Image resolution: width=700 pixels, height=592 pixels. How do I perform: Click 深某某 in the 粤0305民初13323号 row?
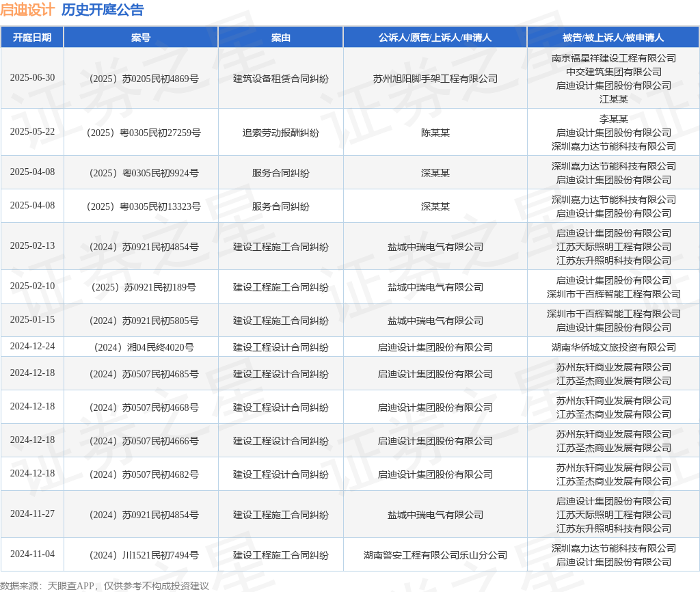(435, 206)
